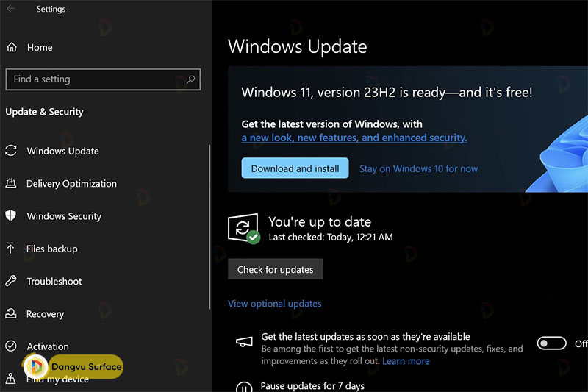This screenshot has height=392, width=588.
Task: Click the sidebar vertical scrollbar
Action: click(x=209, y=227)
